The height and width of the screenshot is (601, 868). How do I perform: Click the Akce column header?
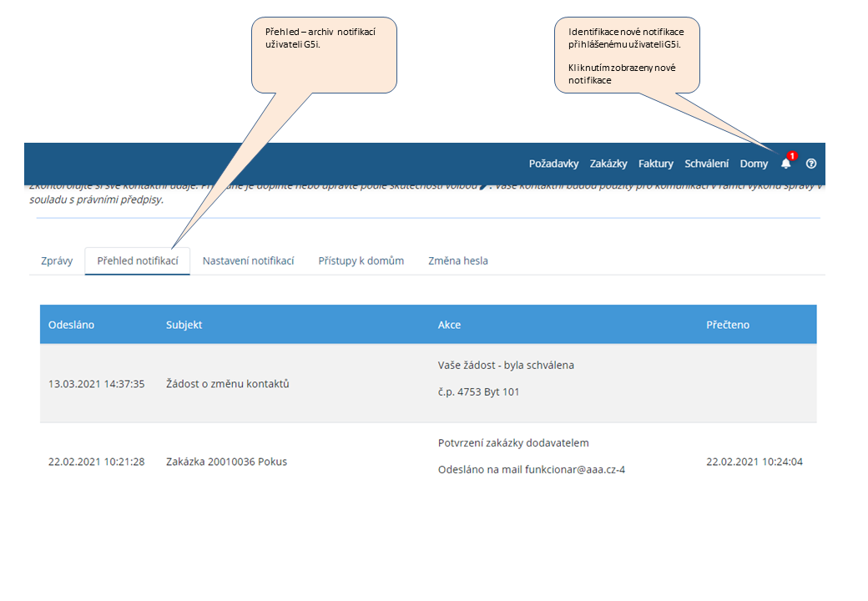449,325
